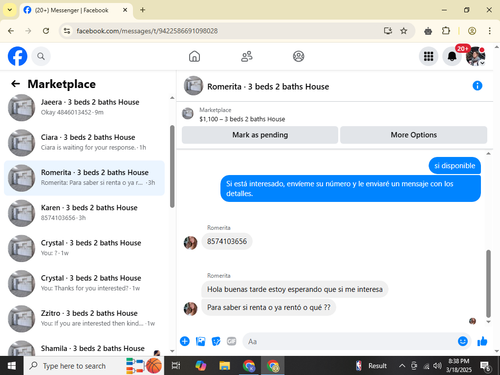Open the volume control in system tray

tap(437, 366)
